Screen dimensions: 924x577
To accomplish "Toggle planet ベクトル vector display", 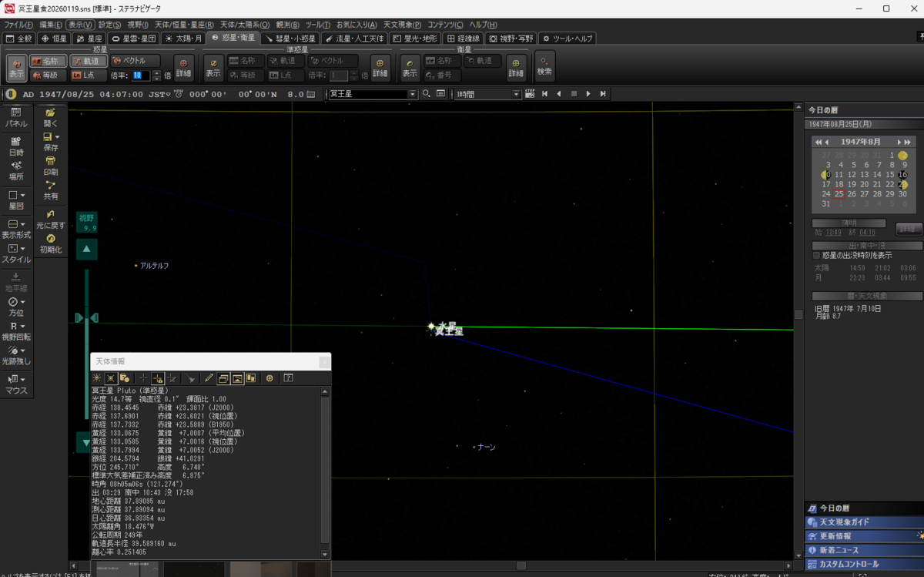I will pos(136,61).
